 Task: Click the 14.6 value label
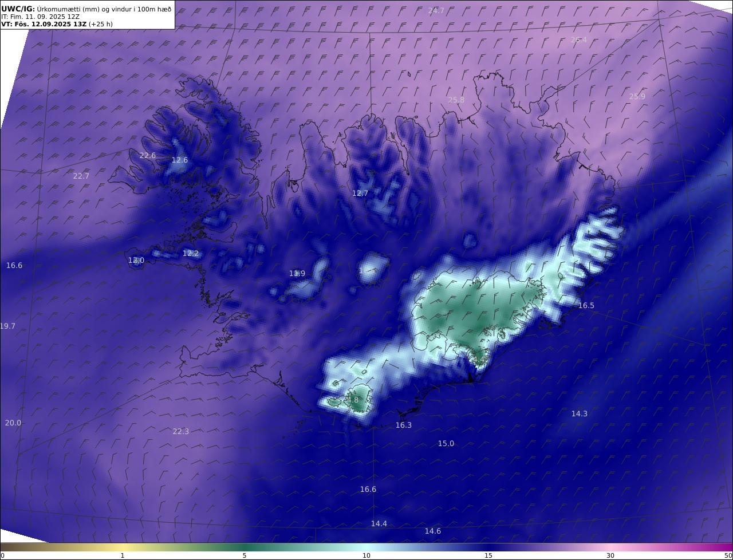click(x=432, y=531)
